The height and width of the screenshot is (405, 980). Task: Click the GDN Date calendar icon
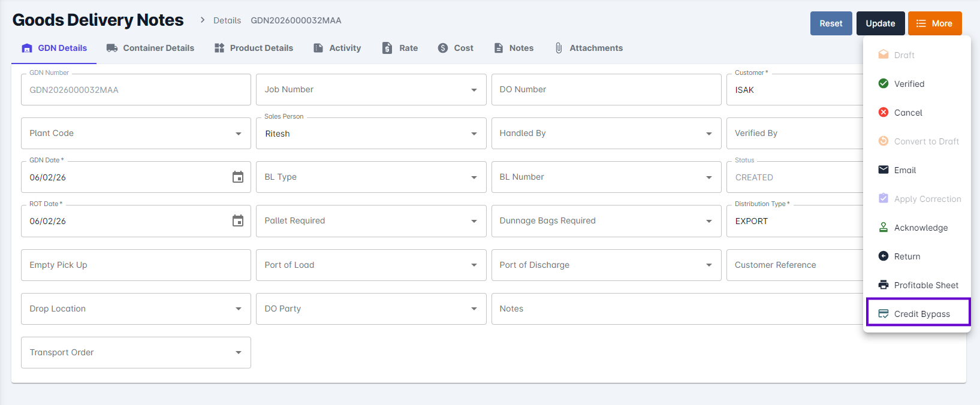click(x=238, y=177)
